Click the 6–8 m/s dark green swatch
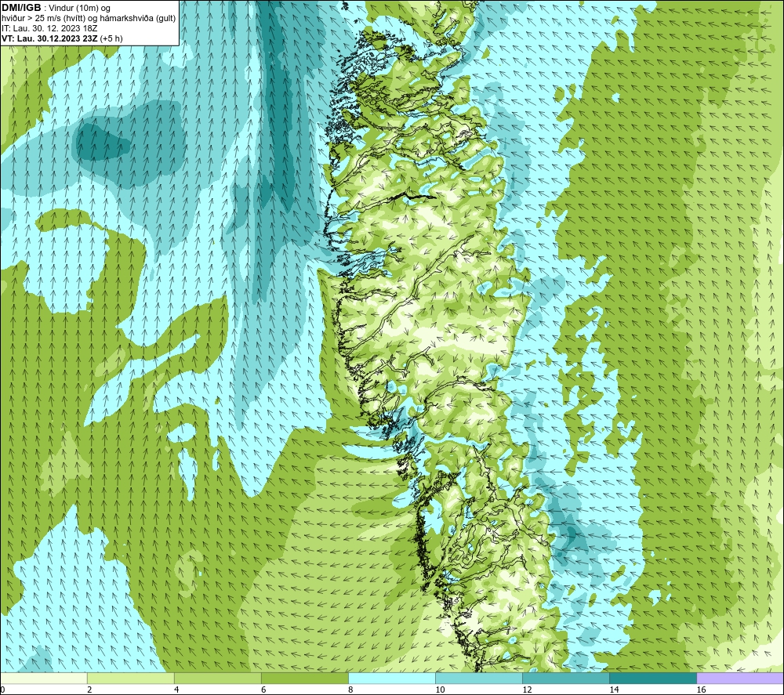This screenshot has width=784, height=695. [x=304, y=678]
